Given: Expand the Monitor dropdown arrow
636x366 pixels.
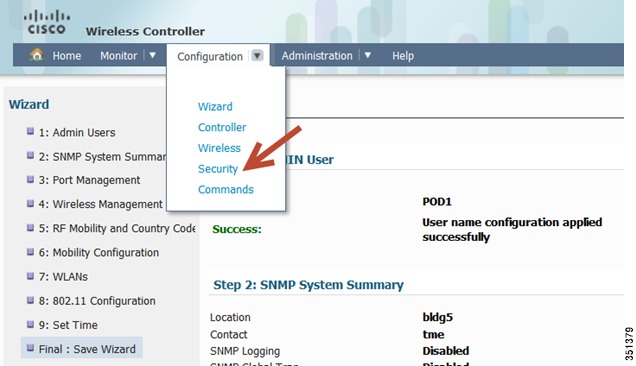Looking at the screenshot, I should coord(153,55).
